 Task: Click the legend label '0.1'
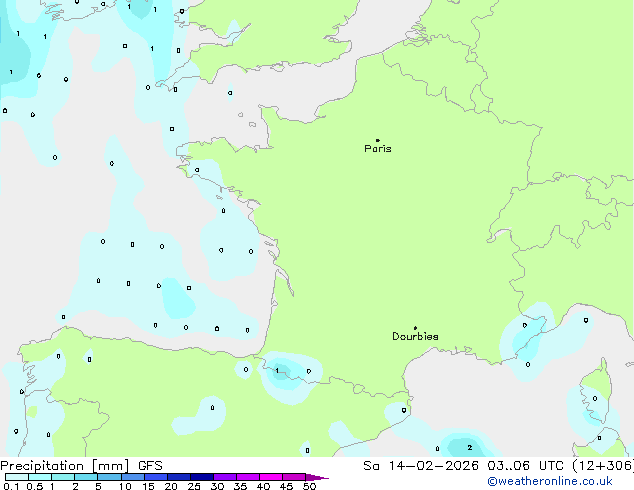tap(11, 486)
